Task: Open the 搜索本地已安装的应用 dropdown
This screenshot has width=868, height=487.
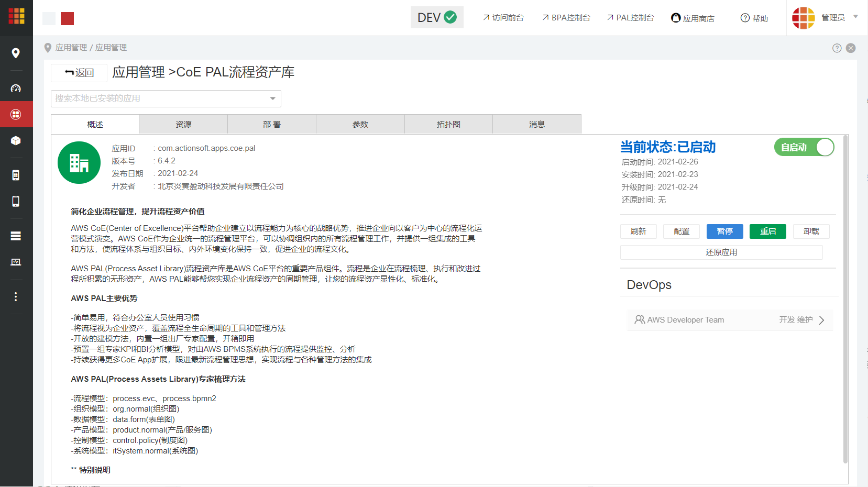Action: [x=272, y=98]
